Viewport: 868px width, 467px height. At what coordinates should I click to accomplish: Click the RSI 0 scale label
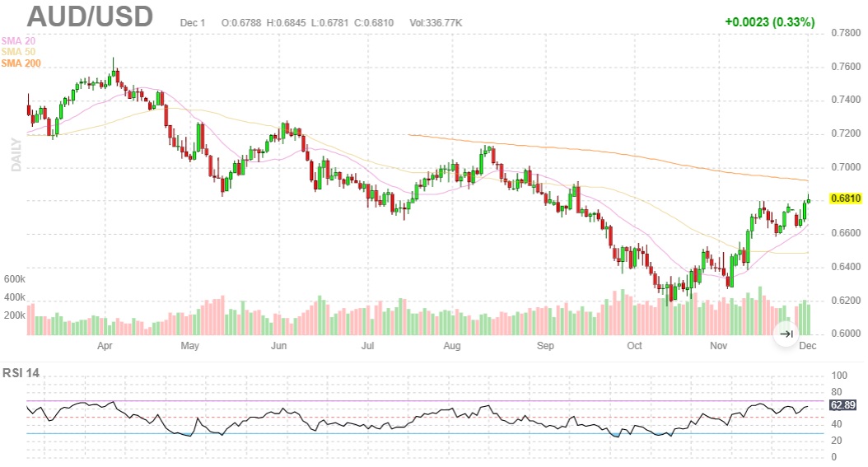pos(834,457)
